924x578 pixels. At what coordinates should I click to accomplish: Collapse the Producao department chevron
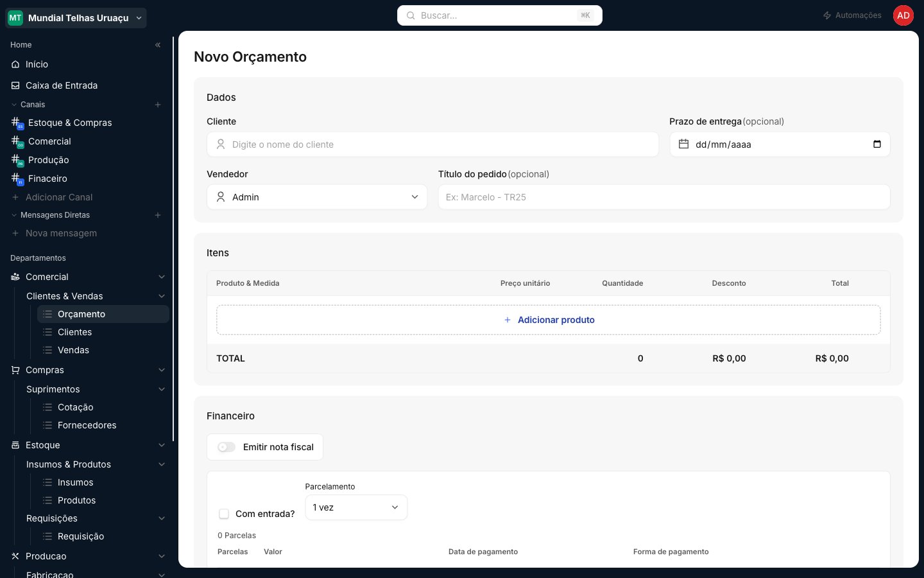tap(162, 556)
